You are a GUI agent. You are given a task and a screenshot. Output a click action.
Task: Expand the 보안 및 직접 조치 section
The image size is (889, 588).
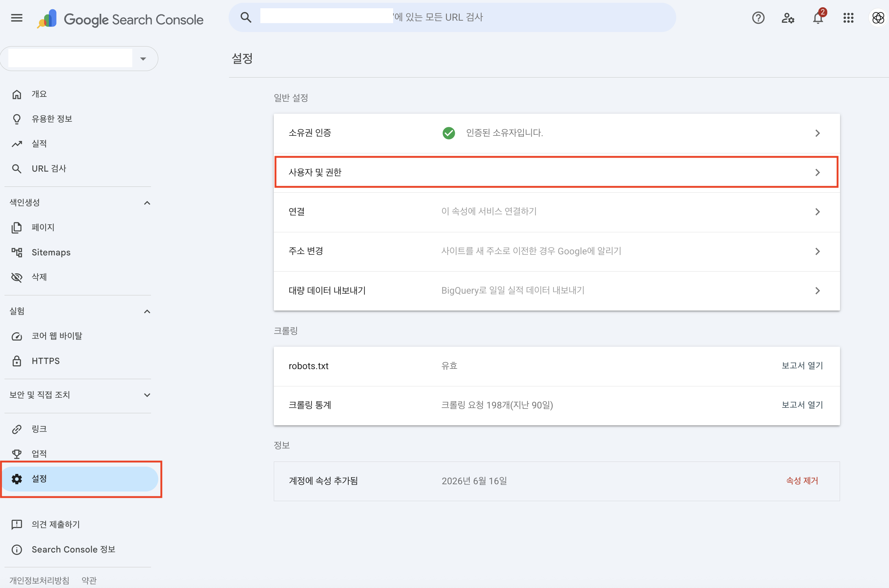pos(147,395)
